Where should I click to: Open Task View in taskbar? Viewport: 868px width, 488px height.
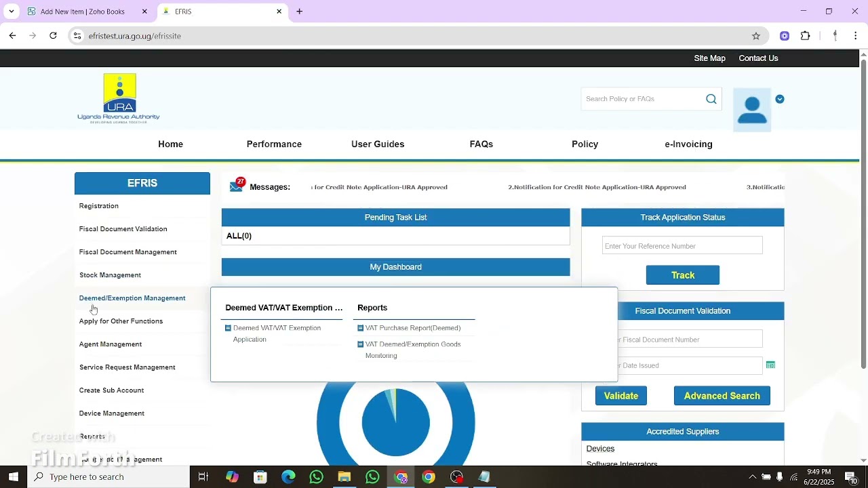pos(203,477)
